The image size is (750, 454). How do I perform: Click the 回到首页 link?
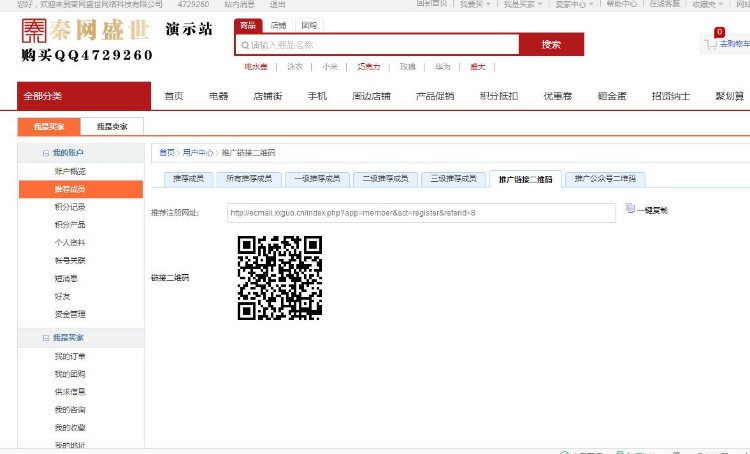[x=431, y=4]
